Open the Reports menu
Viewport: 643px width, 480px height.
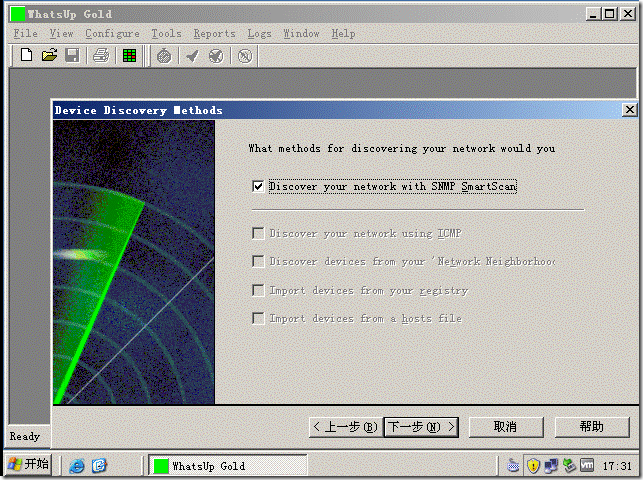[214, 34]
